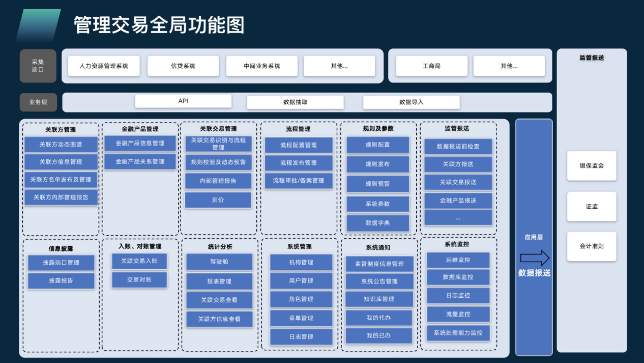
Task: Click the 定价 function block
Action: point(218,200)
